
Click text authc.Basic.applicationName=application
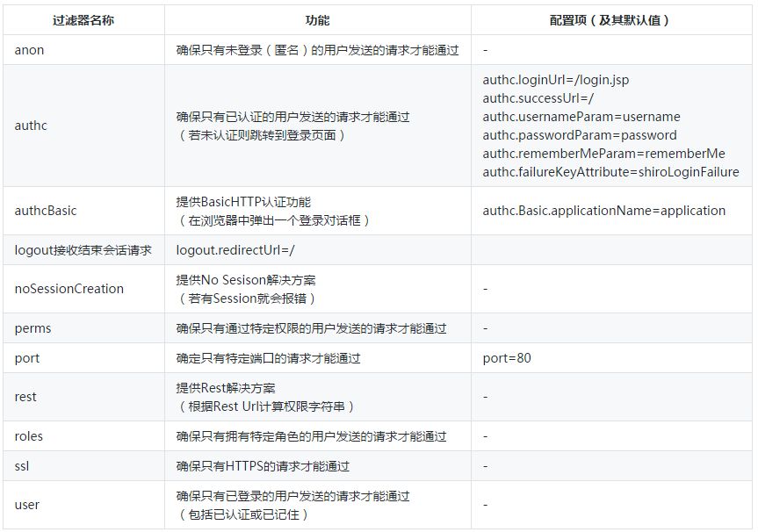coord(604,211)
